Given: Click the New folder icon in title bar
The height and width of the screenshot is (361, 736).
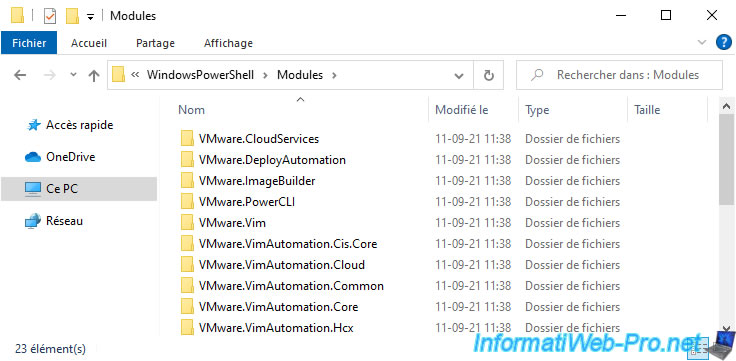Looking at the screenshot, I should (72, 16).
